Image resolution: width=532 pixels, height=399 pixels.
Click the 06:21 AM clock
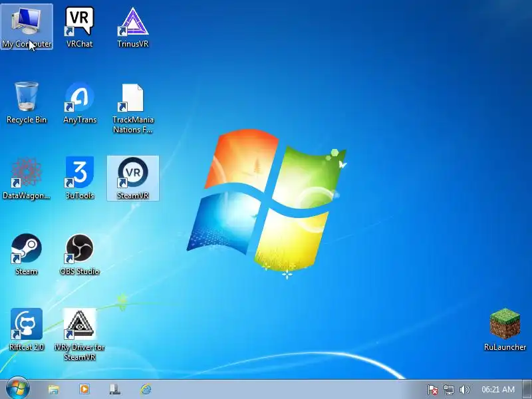pos(497,390)
